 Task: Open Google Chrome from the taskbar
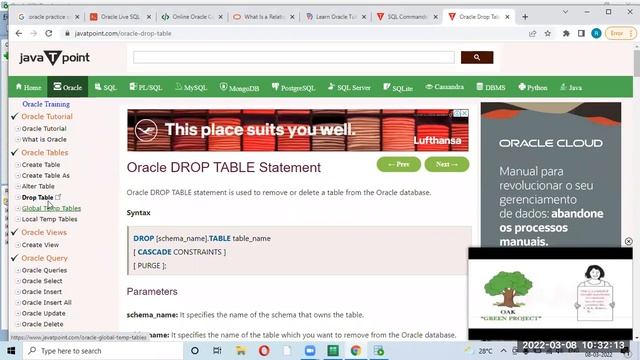click(356, 351)
